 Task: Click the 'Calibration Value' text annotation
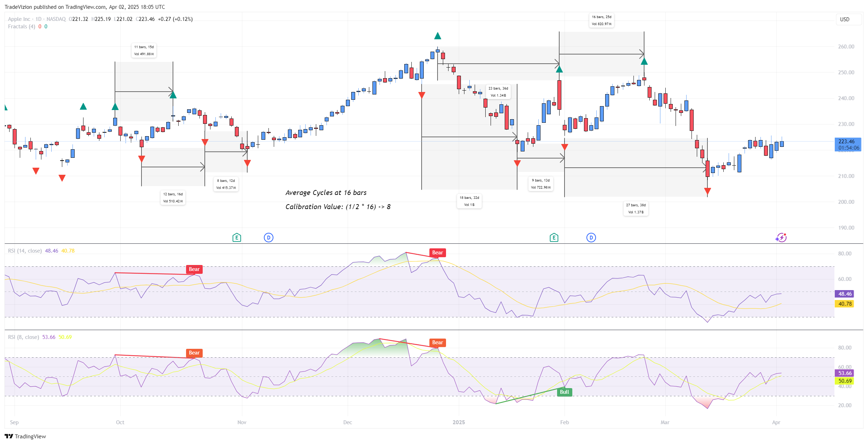[x=338, y=207]
